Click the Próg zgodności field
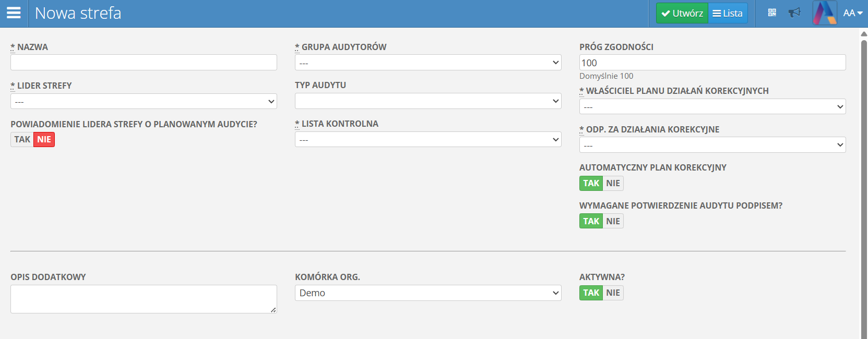 tap(712, 63)
